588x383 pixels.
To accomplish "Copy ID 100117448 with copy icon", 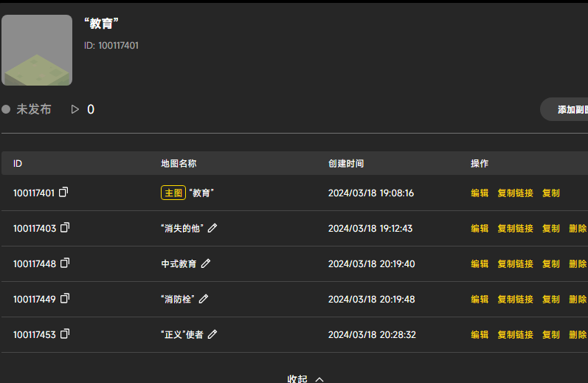I will [65, 263].
